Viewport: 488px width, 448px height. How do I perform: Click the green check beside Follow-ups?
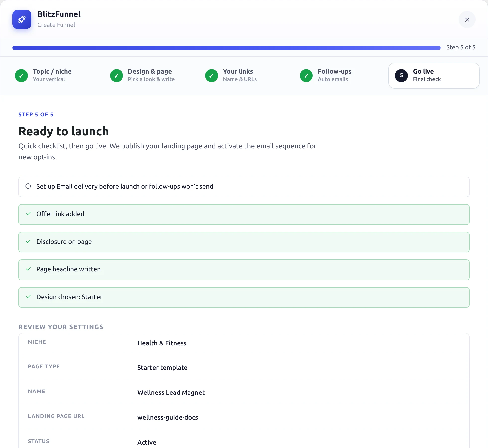(x=306, y=76)
